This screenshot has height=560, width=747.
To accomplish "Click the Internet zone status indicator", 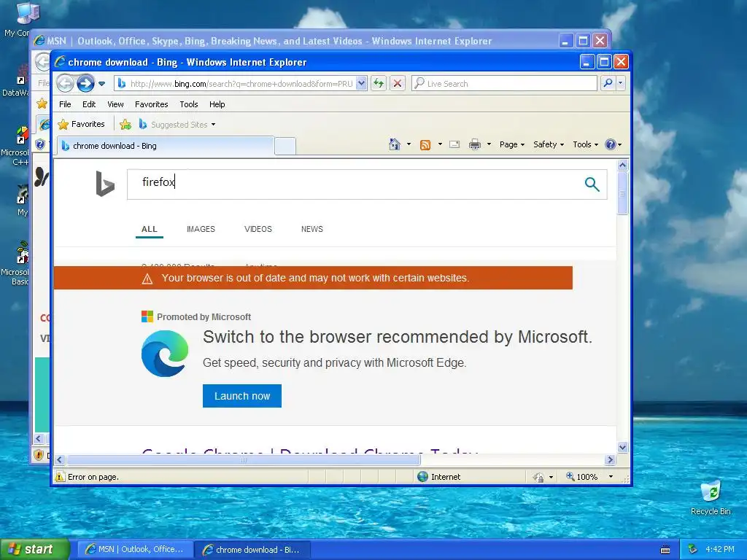I will pyautogui.click(x=438, y=477).
